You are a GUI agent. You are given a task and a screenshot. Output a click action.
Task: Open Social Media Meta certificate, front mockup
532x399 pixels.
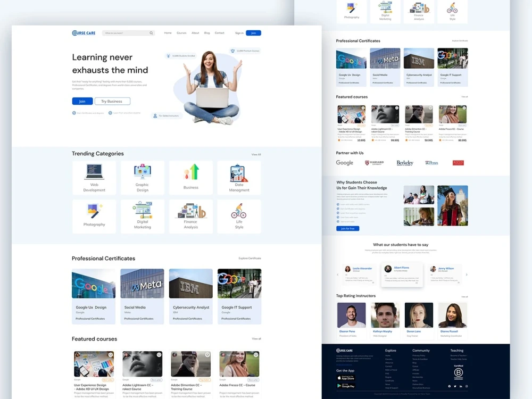pyautogui.click(x=142, y=296)
